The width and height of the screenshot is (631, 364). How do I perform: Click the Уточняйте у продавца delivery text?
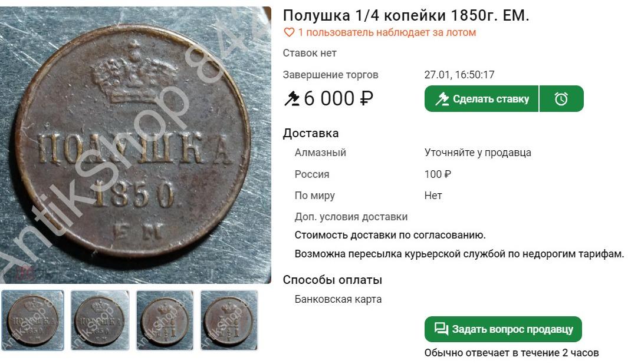coord(478,153)
